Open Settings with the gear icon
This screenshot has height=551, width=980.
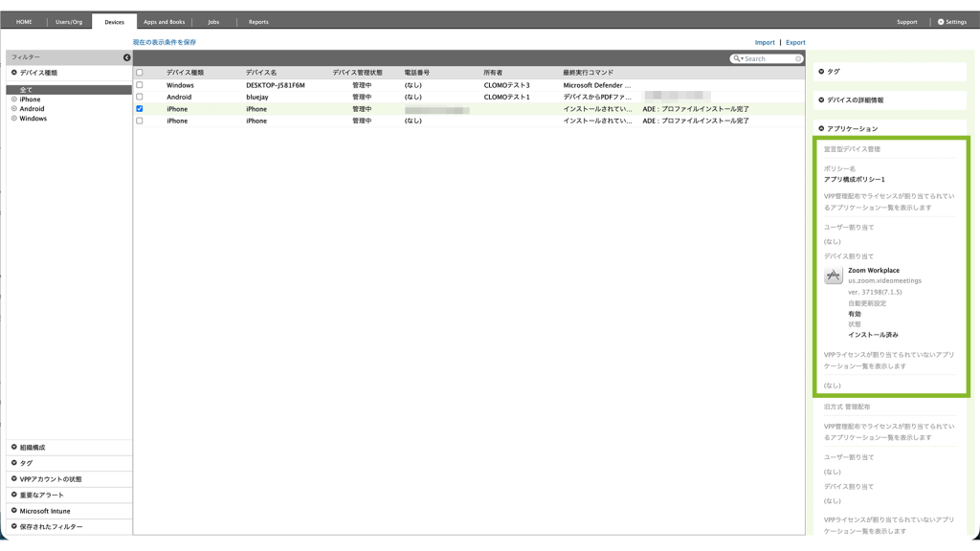tap(941, 22)
